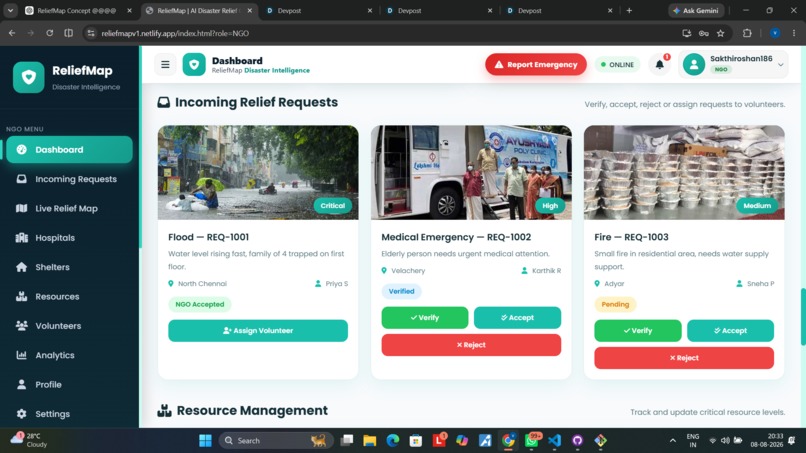
Task: Click the medical van photo thumbnail
Action: coord(471,172)
